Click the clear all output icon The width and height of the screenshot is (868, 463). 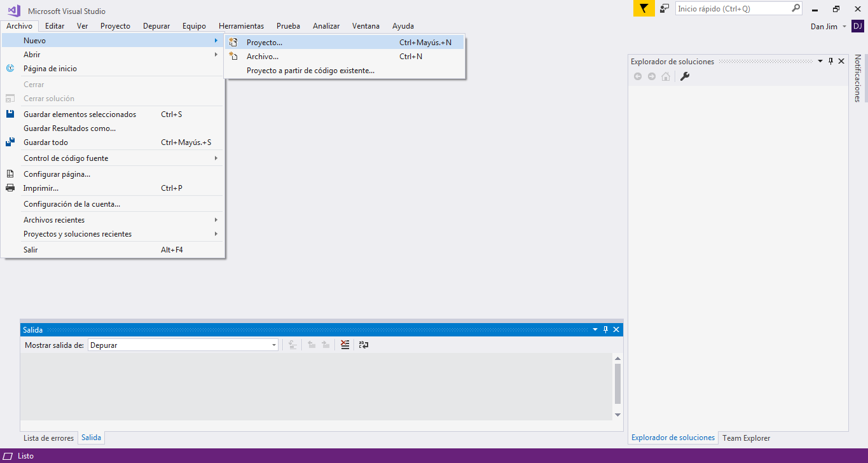tap(345, 345)
